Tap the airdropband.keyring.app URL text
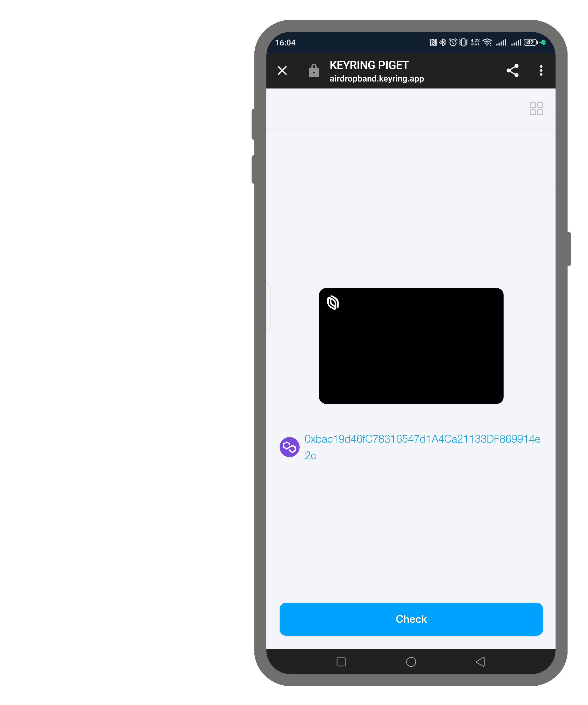This screenshot has width=588, height=705. coord(376,79)
